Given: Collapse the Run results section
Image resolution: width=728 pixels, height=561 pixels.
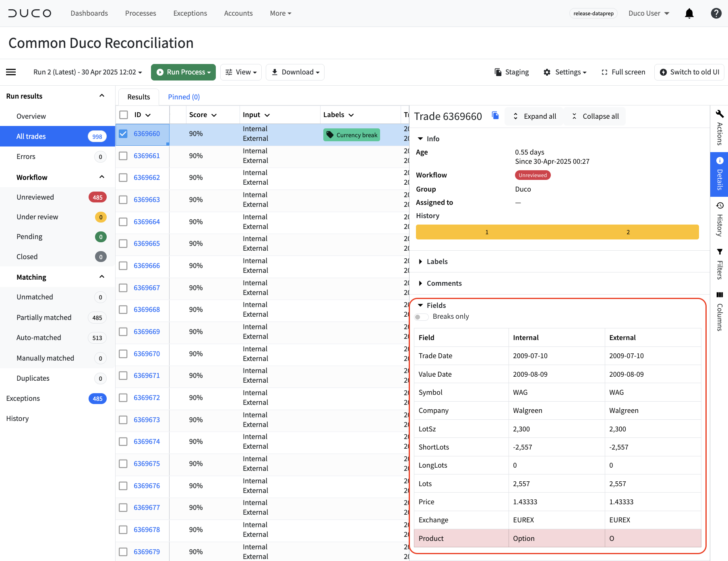Looking at the screenshot, I should [x=102, y=96].
